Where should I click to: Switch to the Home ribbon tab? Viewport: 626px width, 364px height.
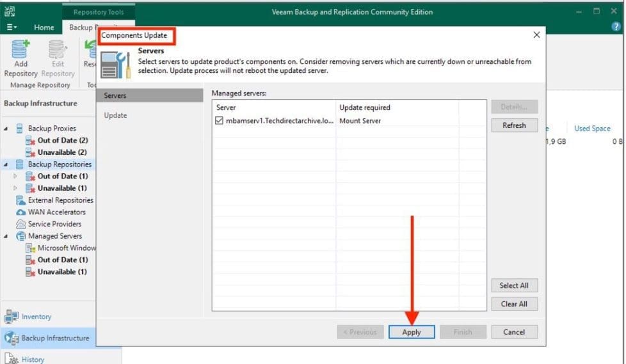pos(44,28)
